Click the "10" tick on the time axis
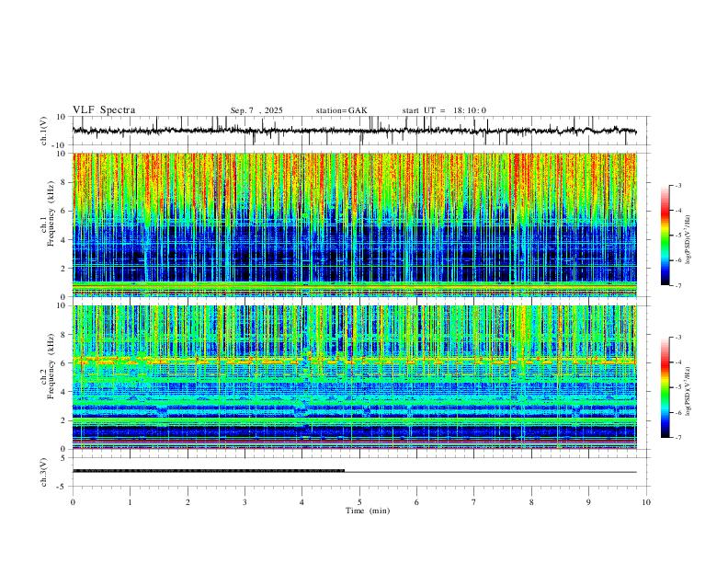The image size is (728, 563). point(646,502)
